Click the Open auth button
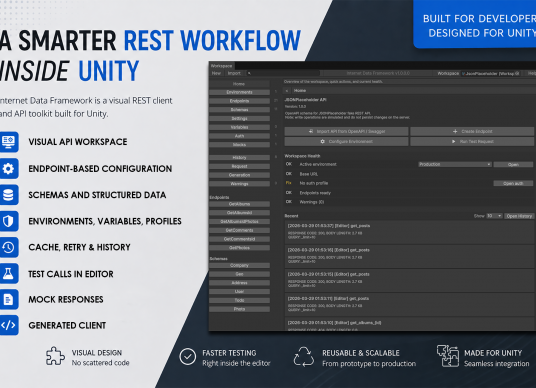Screen dimensions: 536x388 pyautogui.click(x=513, y=184)
